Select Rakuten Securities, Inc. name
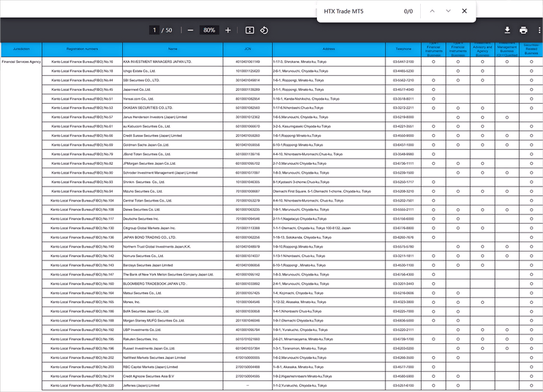The width and height of the screenshot is (543, 392). [141, 339]
